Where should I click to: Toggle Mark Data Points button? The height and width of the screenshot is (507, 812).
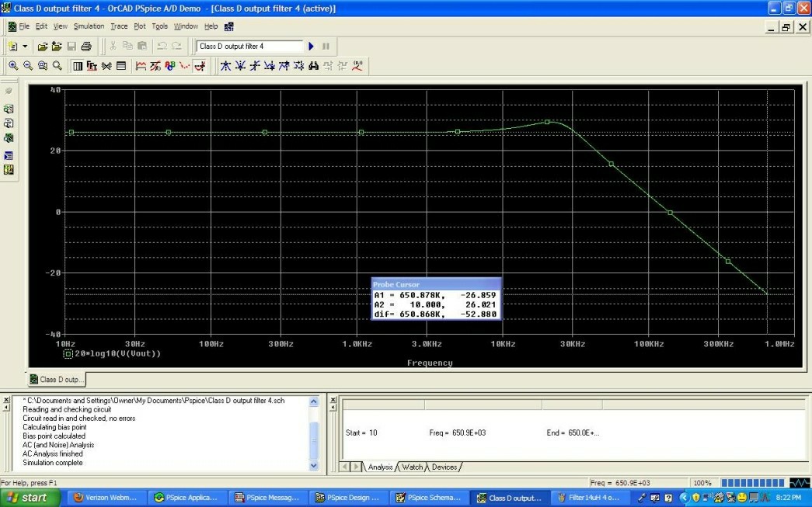184,66
